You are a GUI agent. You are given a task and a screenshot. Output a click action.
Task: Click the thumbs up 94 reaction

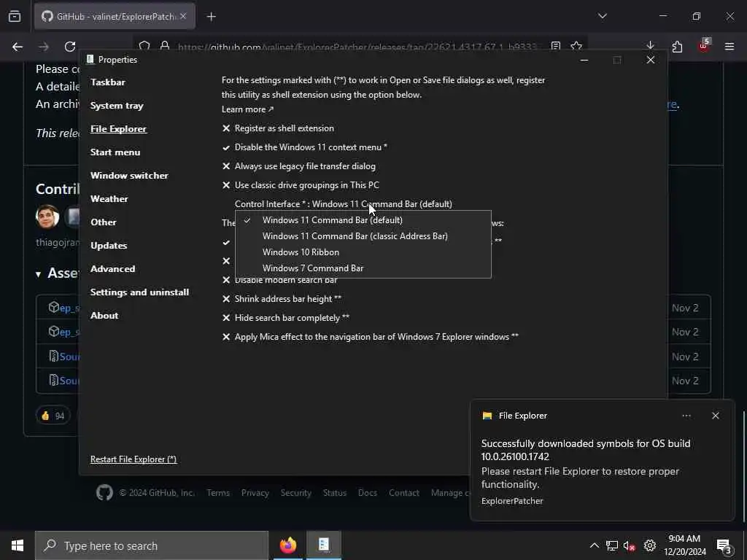click(53, 416)
